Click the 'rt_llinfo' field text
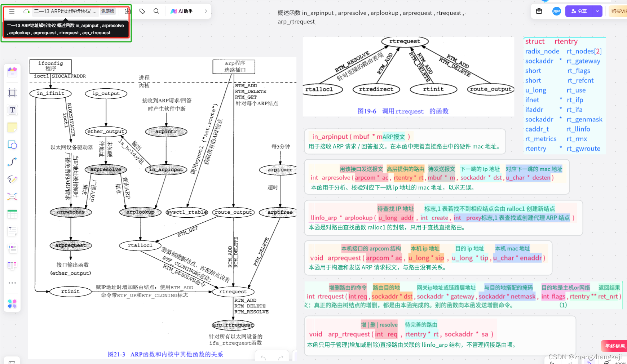627x364 pixels. pos(578,129)
